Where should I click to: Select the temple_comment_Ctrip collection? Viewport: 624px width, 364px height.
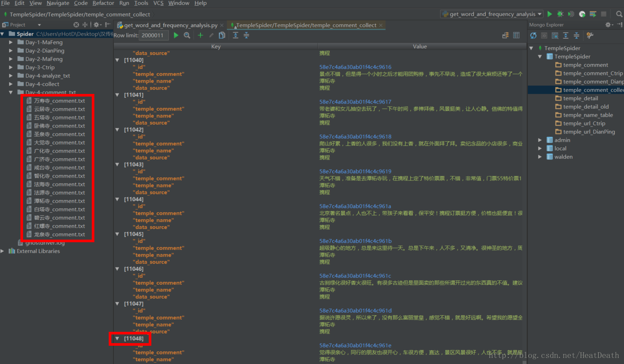pyautogui.click(x=593, y=73)
